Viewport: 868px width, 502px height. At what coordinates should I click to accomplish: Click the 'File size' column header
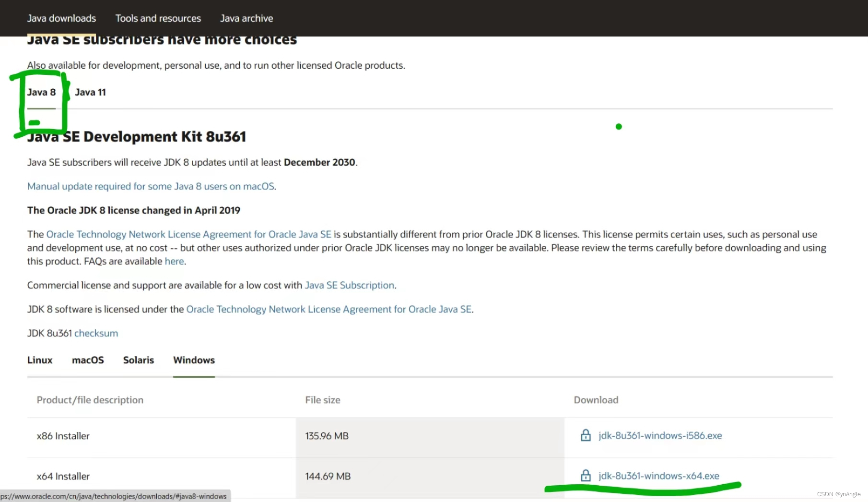[323, 400]
